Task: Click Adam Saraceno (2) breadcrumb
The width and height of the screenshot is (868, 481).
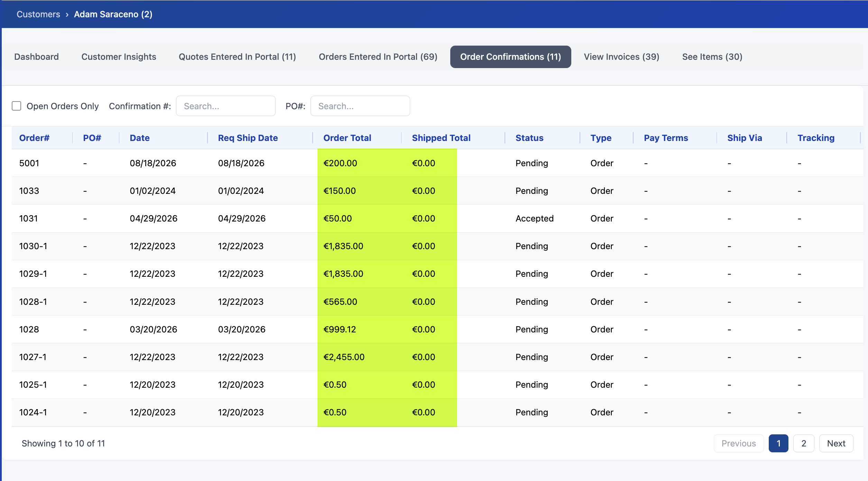Action: (113, 14)
